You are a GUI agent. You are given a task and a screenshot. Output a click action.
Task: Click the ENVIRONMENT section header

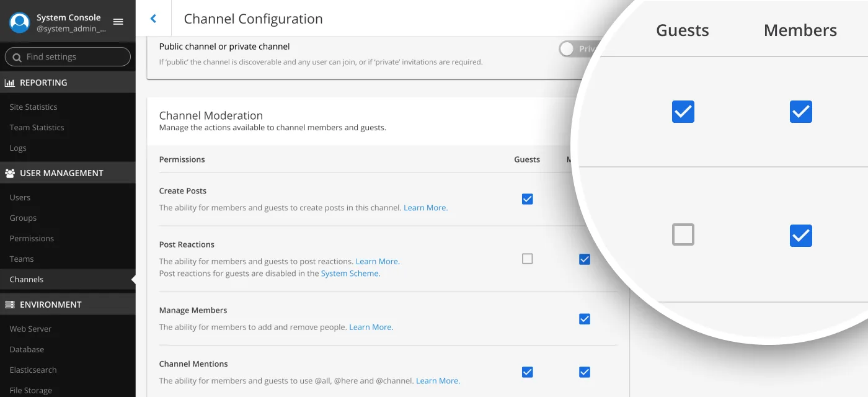coord(68,305)
